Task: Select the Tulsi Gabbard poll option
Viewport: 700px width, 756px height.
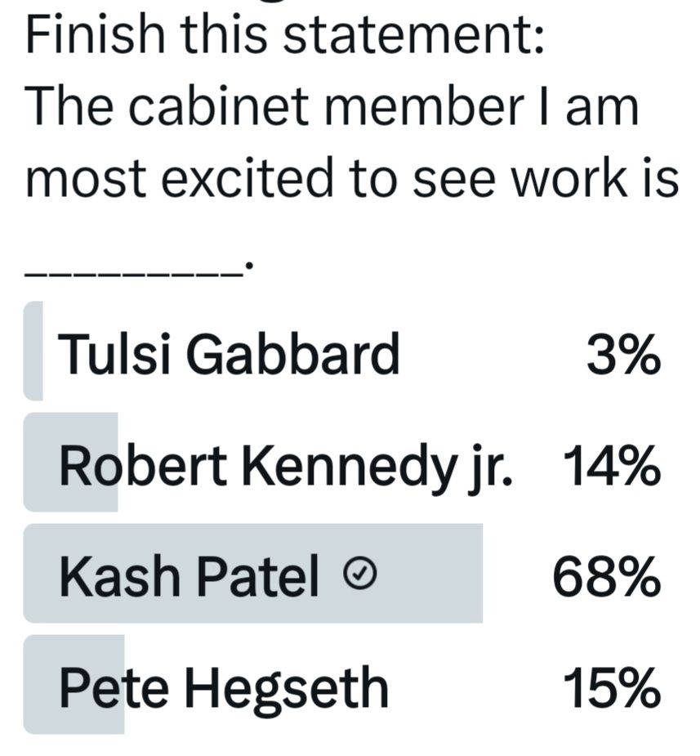Action: coord(230,355)
